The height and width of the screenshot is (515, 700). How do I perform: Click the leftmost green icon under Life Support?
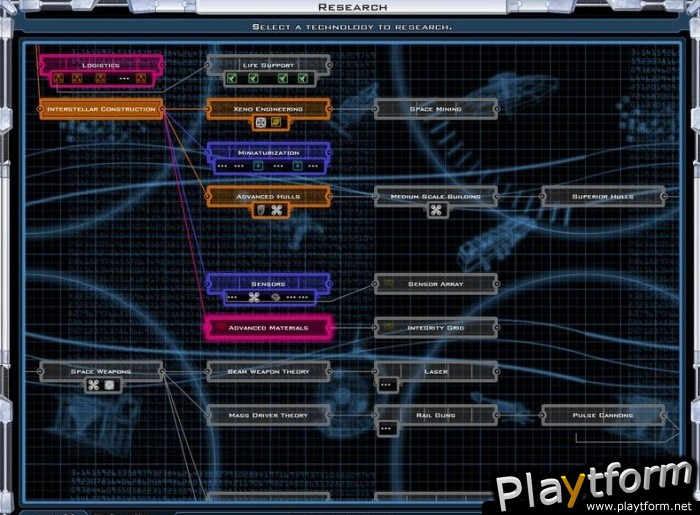pos(231,79)
